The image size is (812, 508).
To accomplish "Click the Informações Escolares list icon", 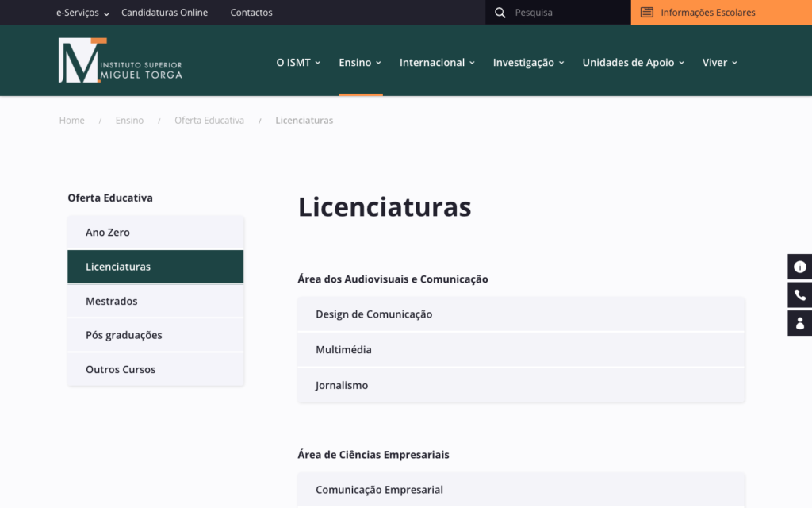I will pyautogui.click(x=647, y=13).
